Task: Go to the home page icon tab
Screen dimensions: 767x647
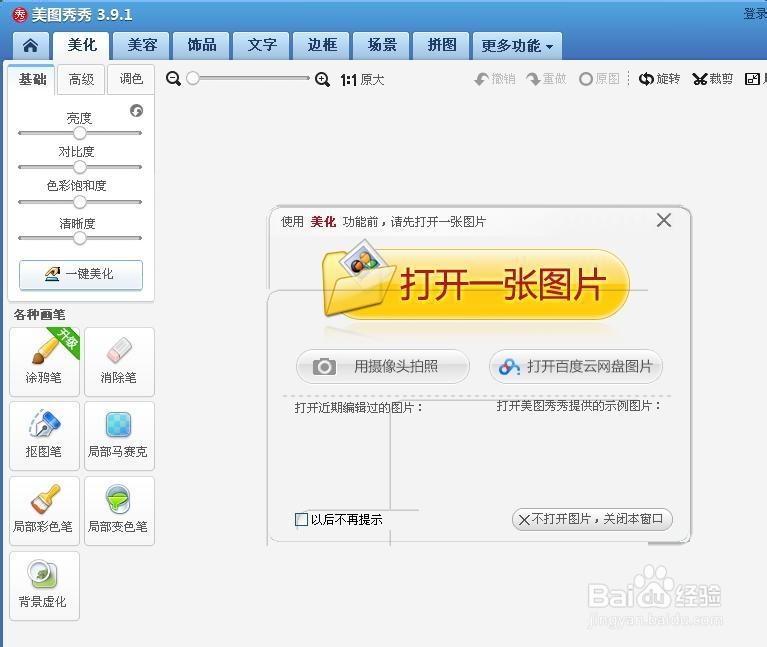Action: (x=30, y=46)
